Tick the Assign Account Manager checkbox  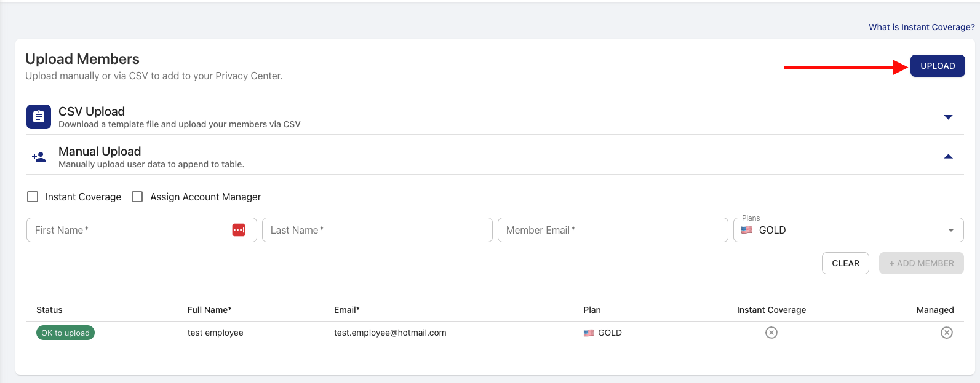tap(137, 197)
